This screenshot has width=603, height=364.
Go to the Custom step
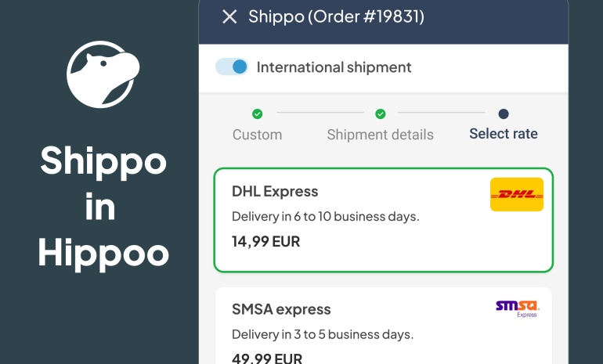coord(258,135)
